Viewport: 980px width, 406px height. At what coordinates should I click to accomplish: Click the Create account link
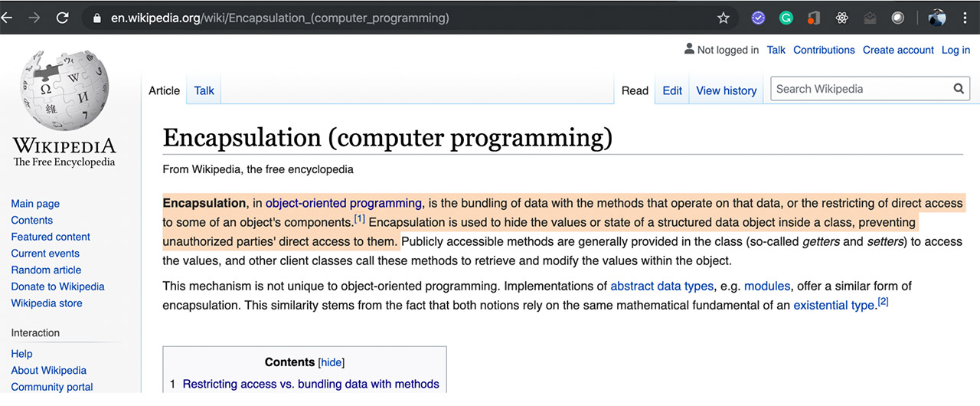[898, 50]
